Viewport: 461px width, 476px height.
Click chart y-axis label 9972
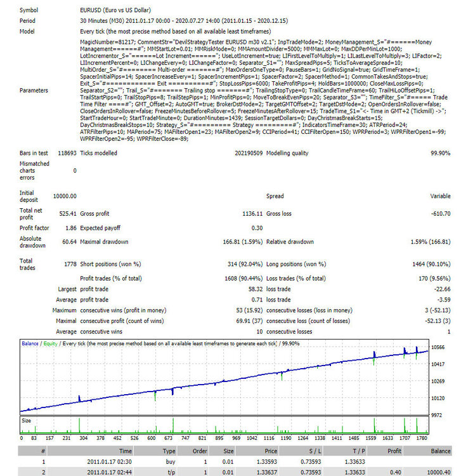tap(437, 415)
